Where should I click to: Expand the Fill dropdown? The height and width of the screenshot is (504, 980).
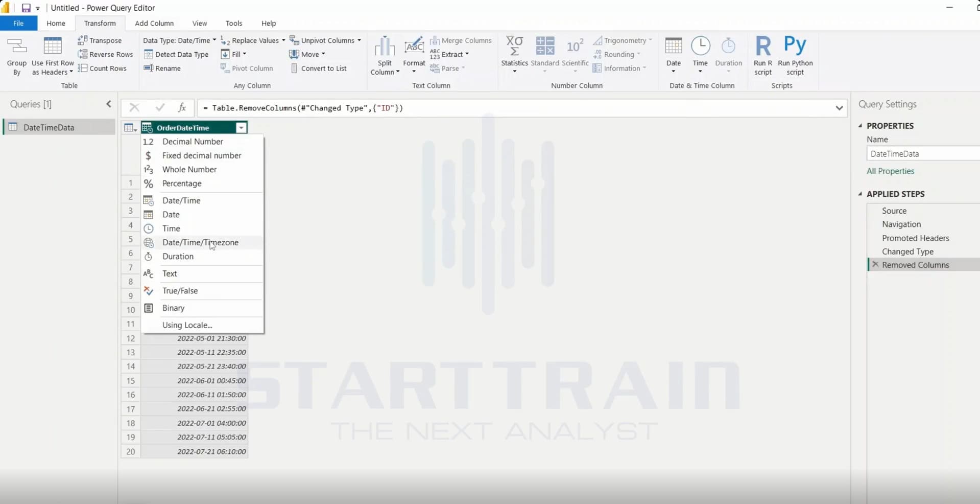pyautogui.click(x=233, y=54)
